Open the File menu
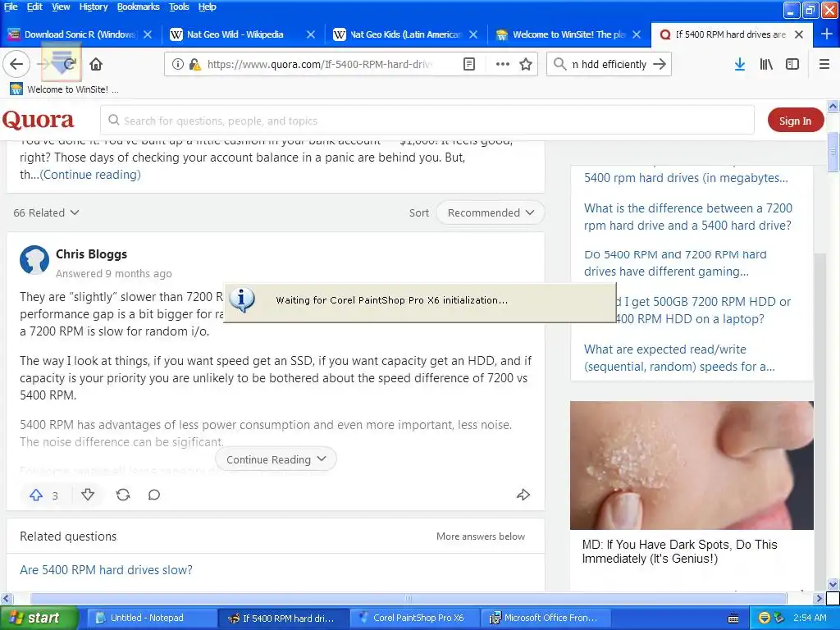Viewport: 840px width, 630px height. click(11, 7)
